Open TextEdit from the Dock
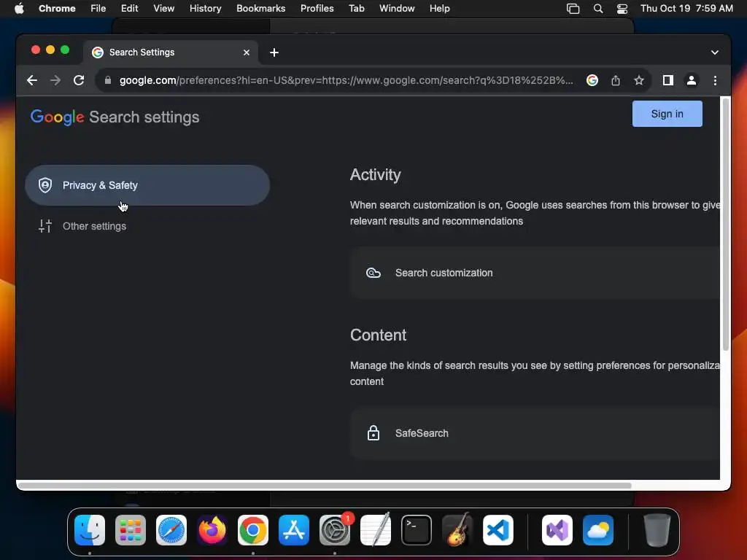This screenshot has width=747, height=560. (x=376, y=530)
